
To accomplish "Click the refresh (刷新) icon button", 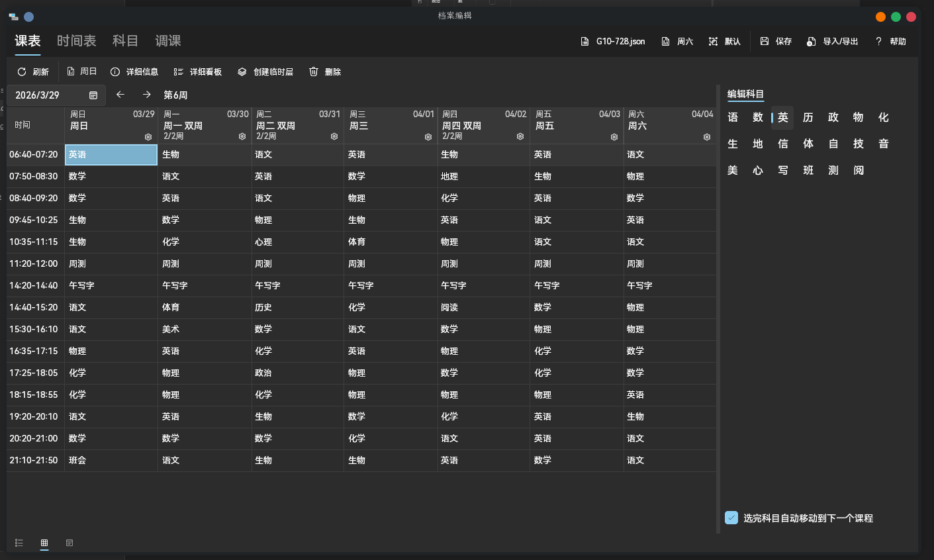I will click(22, 71).
